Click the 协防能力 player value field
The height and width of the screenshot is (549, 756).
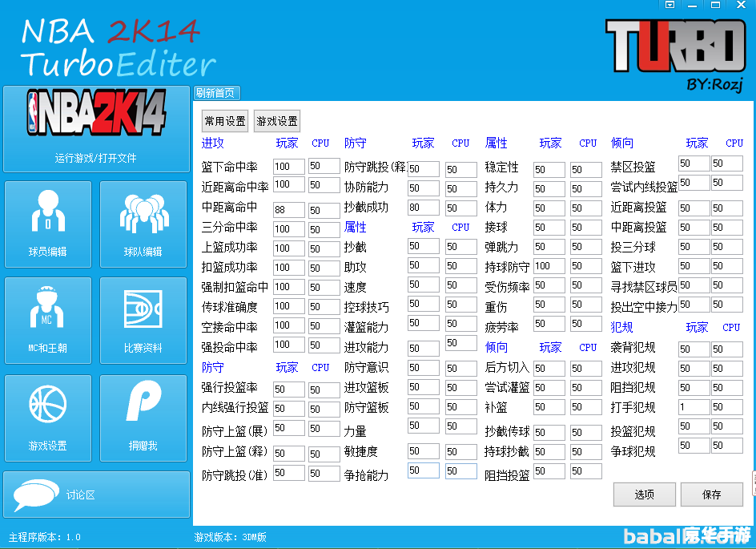click(424, 188)
